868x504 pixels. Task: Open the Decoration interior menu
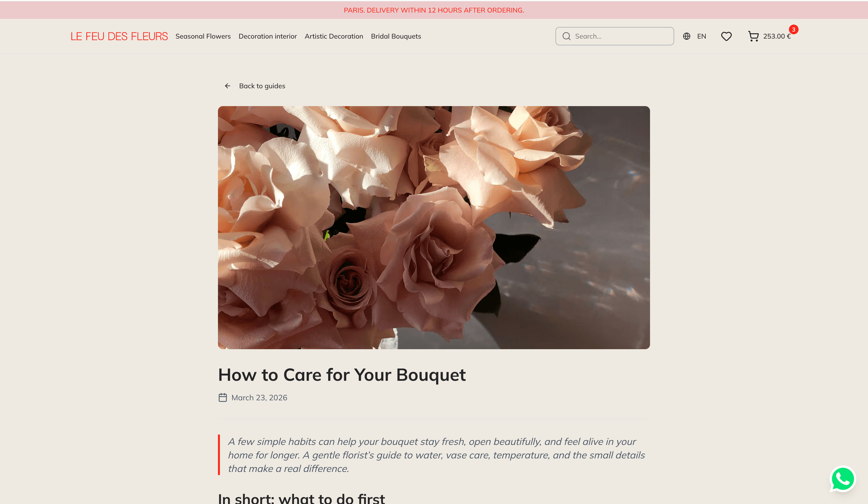268,36
